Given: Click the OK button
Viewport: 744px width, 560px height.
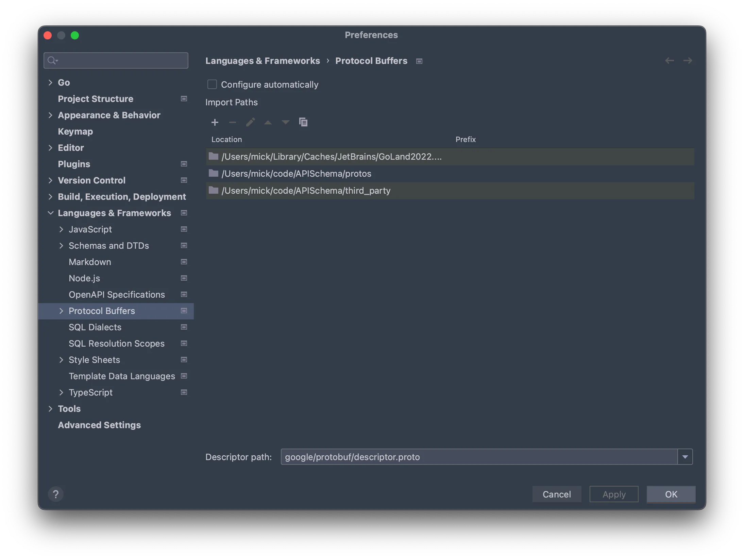Looking at the screenshot, I should (671, 494).
